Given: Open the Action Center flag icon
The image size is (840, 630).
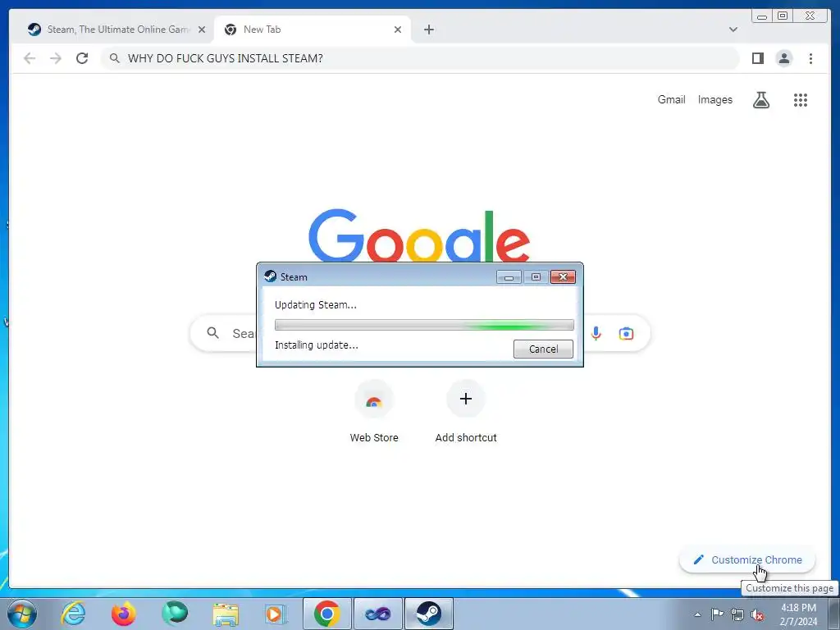Looking at the screenshot, I should pyautogui.click(x=717, y=614).
